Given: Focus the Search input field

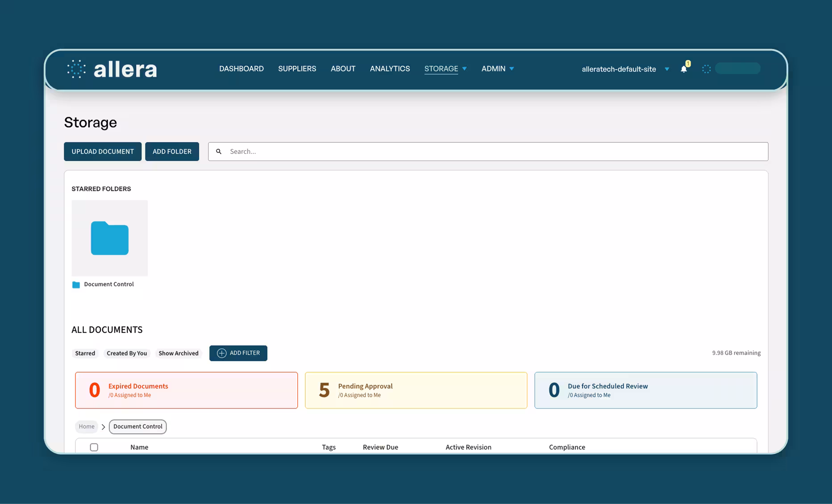Looking at the screenshot, I should pyautogui.click(x=488, y=152).
